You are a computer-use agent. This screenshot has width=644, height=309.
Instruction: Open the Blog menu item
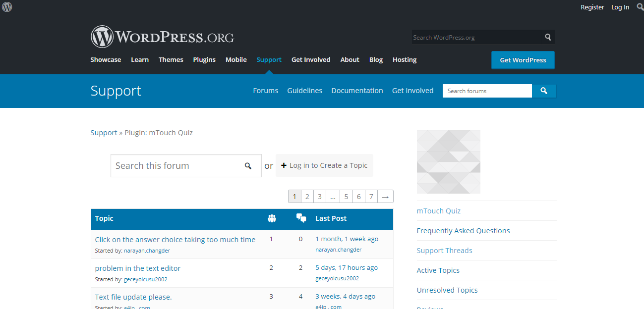[x=376, y=59]
